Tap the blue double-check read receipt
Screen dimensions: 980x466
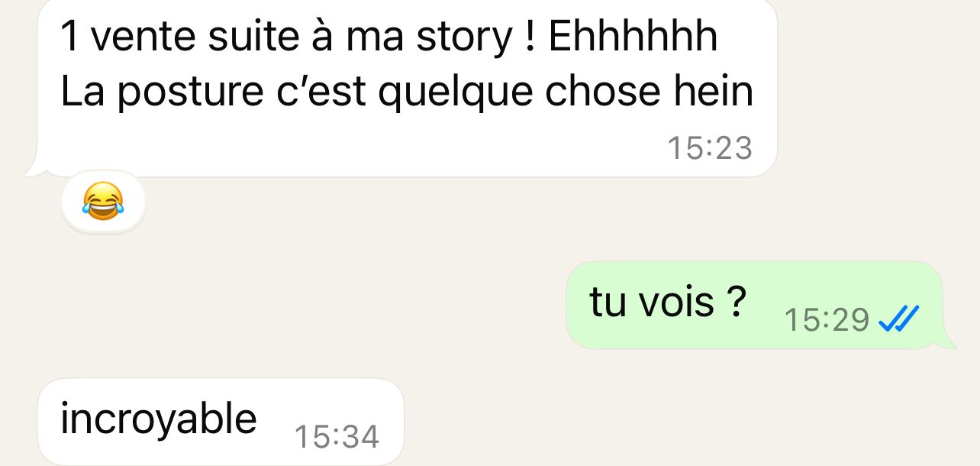[x=899, y=319]
